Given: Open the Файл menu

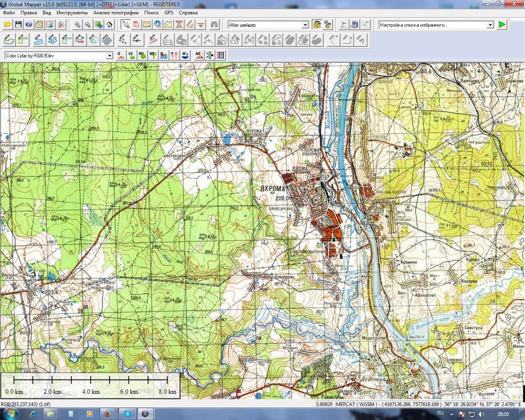Looking at the screenshot, I should coord(9,12).
